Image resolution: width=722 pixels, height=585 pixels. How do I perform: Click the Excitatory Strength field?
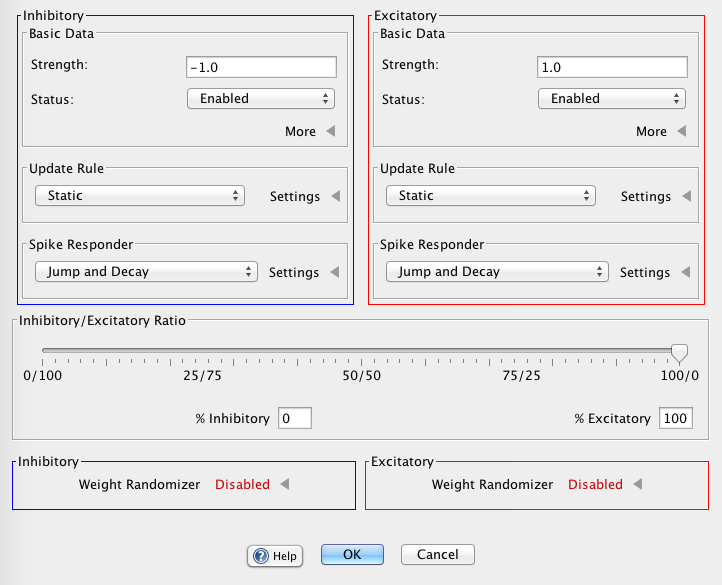tap(612, 67)
